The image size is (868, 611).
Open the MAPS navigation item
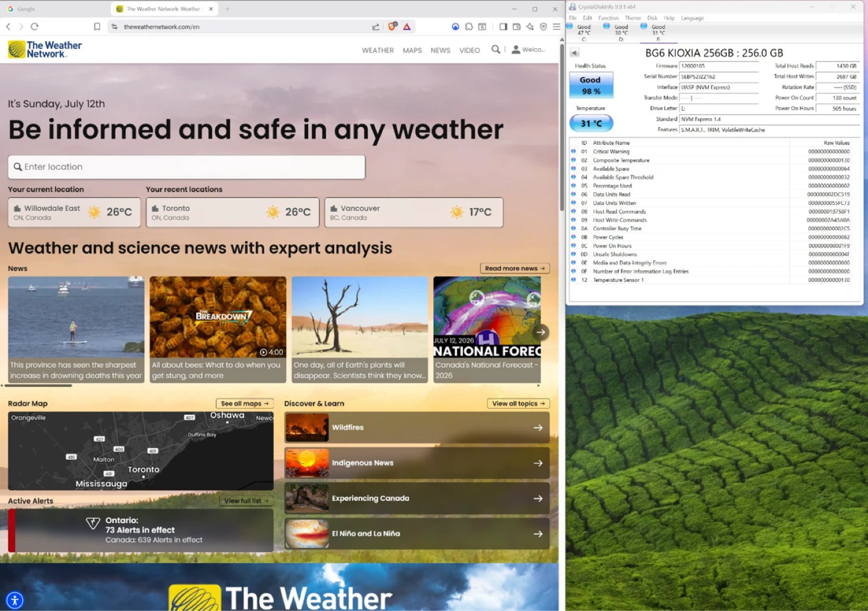tap(412, 51)
